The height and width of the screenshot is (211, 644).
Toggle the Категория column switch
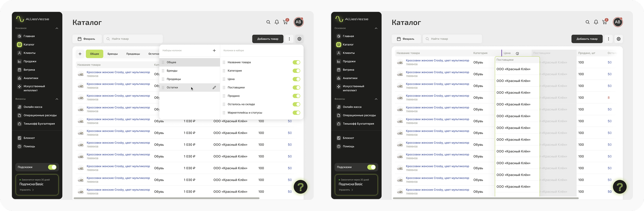click(296, 71)
